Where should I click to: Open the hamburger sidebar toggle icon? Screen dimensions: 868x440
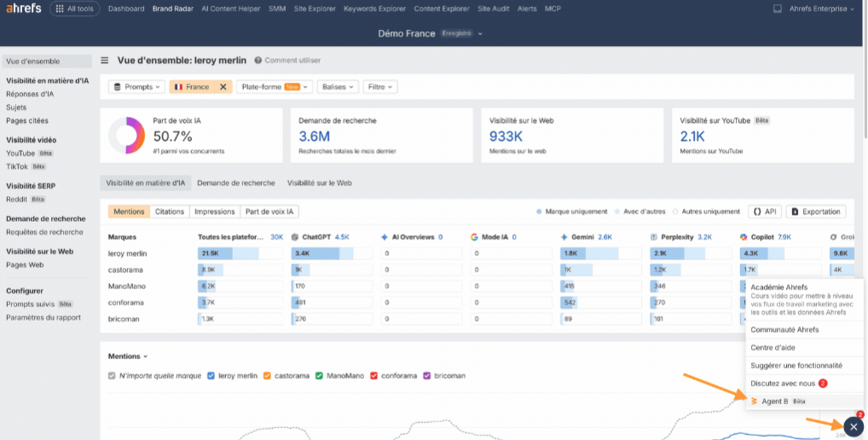pyautogui.click(x=105, y=61)
